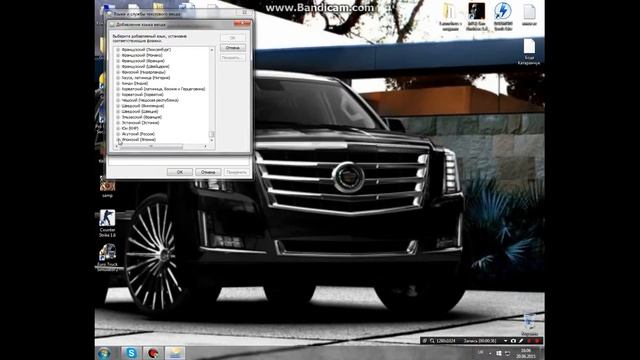Click vertical scrollbar thumb of language list

(212, 134)
